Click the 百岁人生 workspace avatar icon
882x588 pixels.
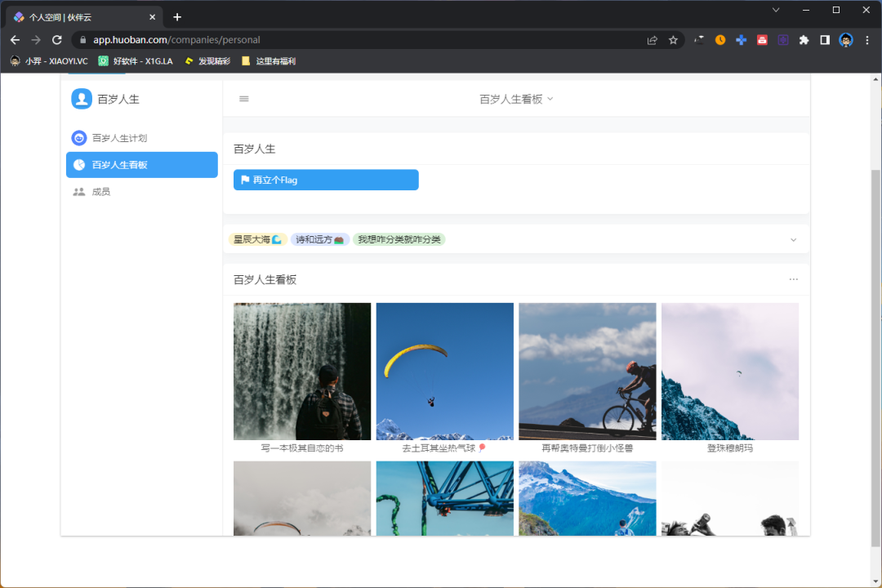click(x=82, y=99)
